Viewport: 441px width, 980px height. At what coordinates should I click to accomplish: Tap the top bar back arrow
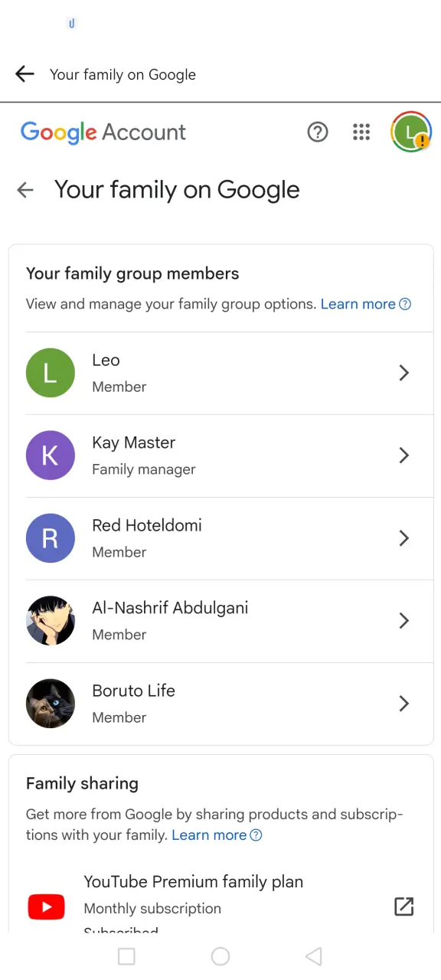point(25,73)
